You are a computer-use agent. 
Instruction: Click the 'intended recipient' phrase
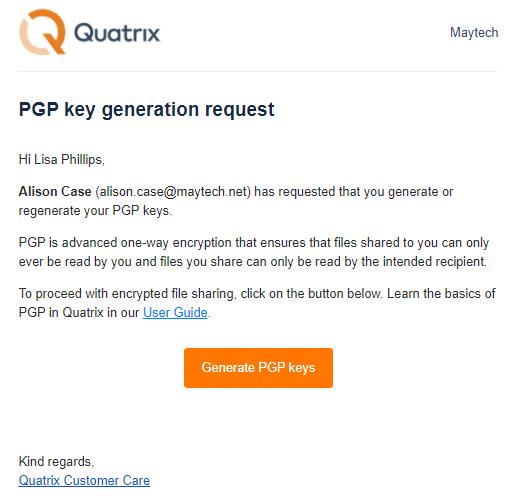(x=434, y=262)
